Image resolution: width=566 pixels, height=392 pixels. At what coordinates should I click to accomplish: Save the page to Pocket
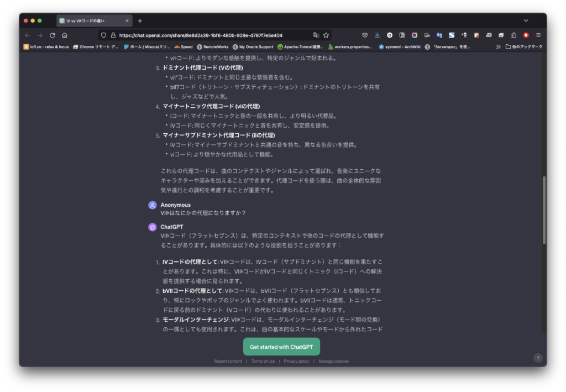[365, 35]
